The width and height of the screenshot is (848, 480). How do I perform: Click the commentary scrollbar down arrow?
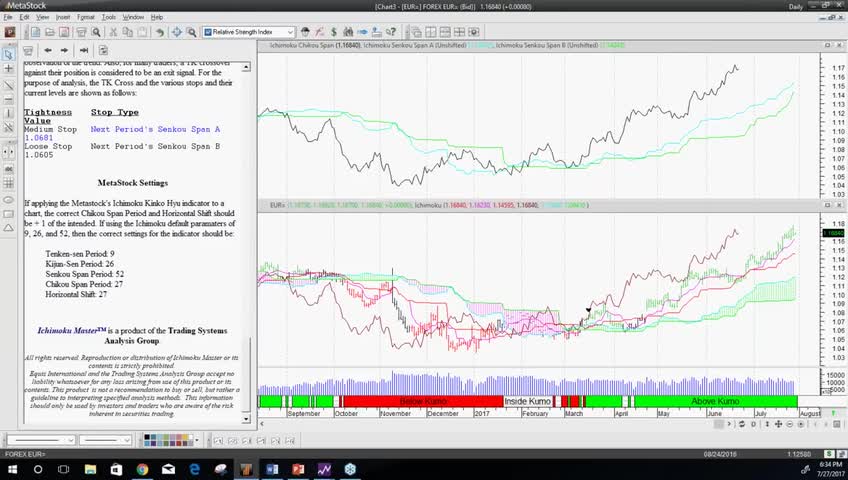246,419
